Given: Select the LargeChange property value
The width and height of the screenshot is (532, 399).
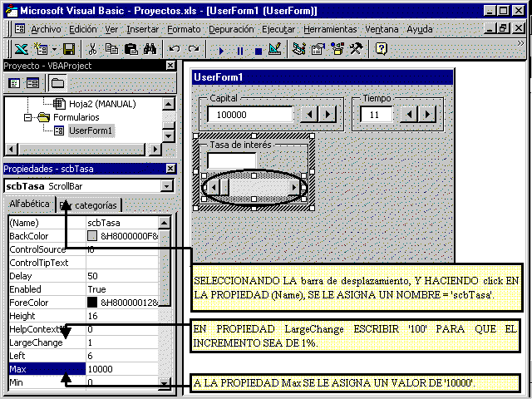Looking at the screenshot, I should [x=122, y=342].
